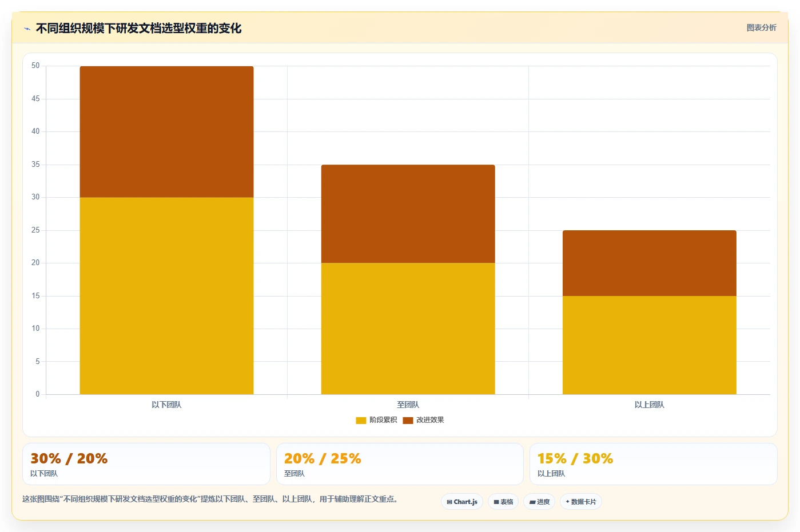
Task: Select the 15% / 30% data card
Action: [653, 464]
